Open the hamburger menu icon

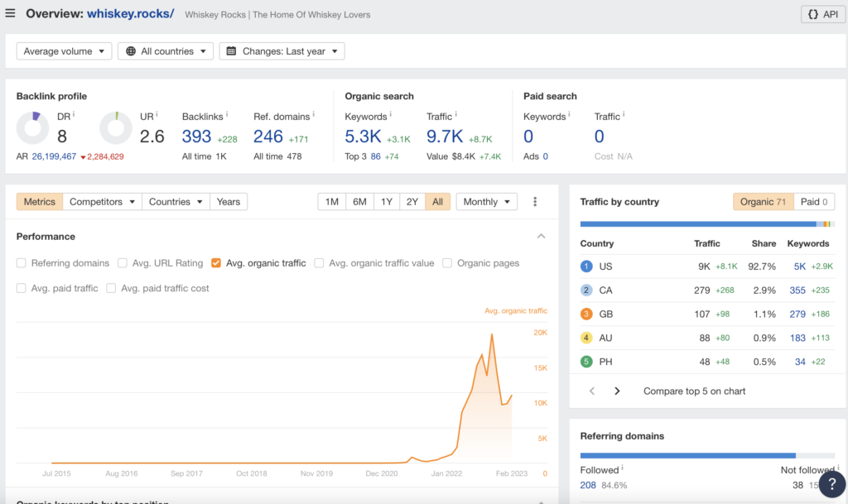[x=10, y=13]
